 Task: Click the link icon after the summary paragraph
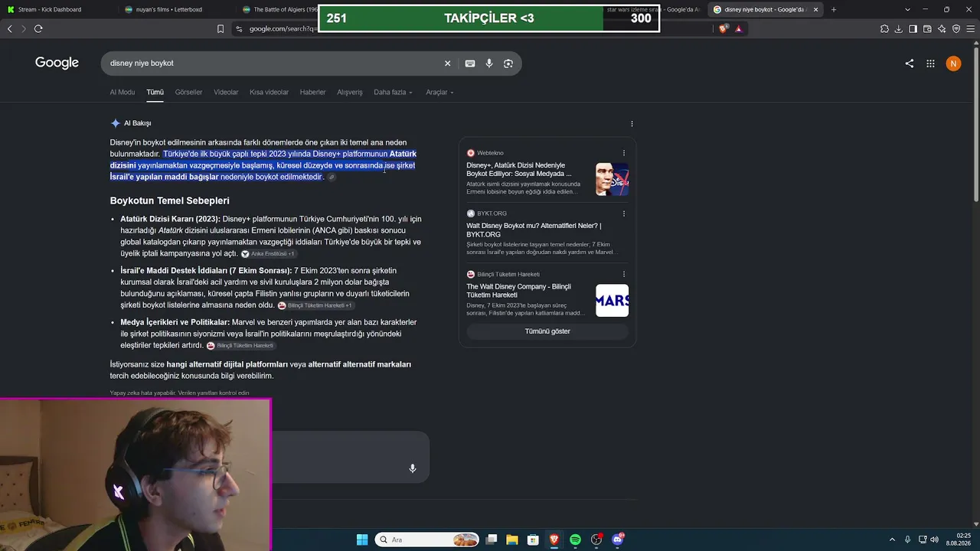pos(332,177)
